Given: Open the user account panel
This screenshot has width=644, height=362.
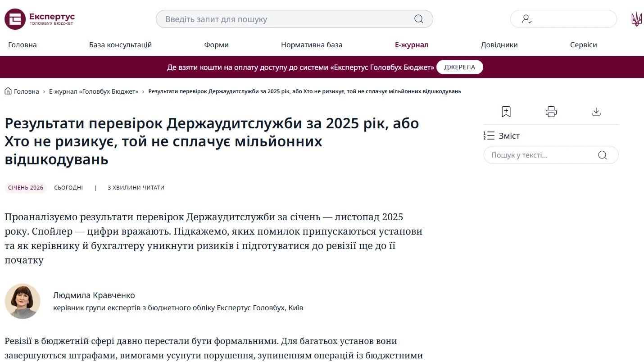Looking at the screenshot, I should [x=563, y=19].
